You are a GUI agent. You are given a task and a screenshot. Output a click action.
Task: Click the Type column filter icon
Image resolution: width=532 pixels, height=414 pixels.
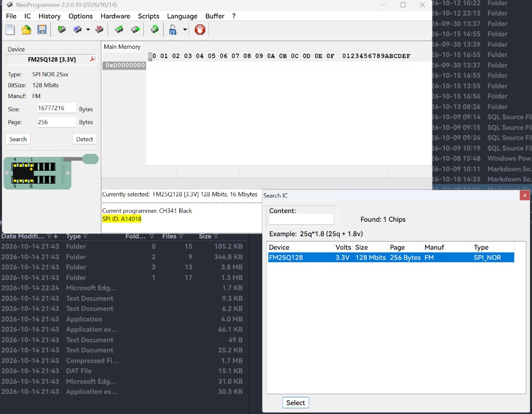(x=85, y=236)
